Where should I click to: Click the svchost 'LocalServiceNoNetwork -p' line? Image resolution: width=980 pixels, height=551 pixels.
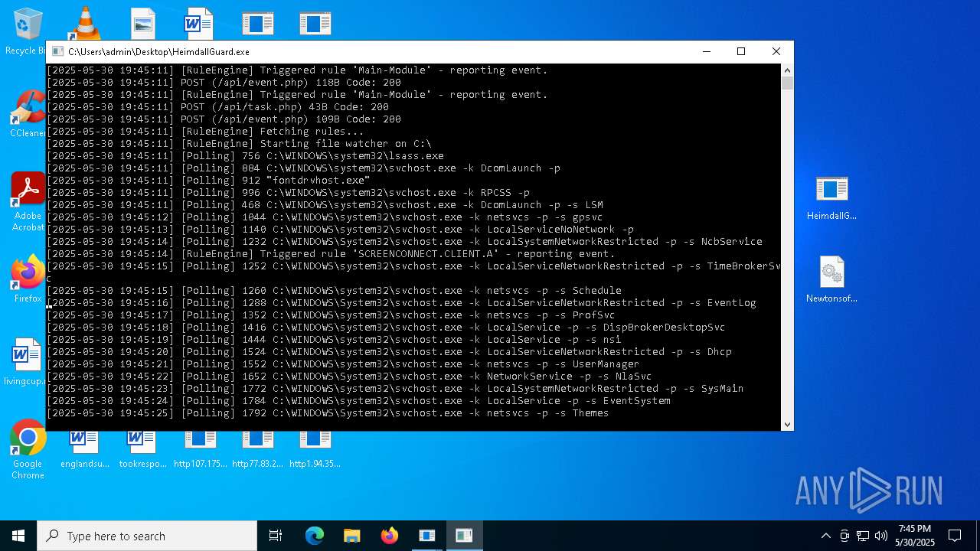[x=340, y=230]
